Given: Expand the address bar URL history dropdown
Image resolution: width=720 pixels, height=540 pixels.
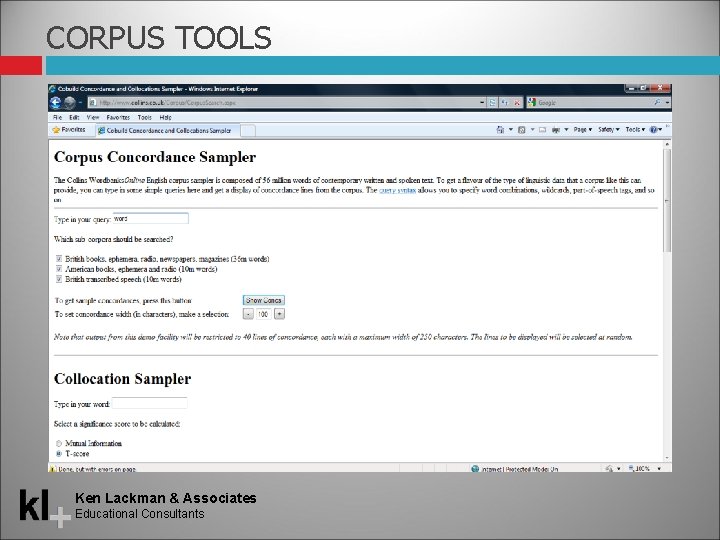Looking at the screenshot, I should (482, 103).
